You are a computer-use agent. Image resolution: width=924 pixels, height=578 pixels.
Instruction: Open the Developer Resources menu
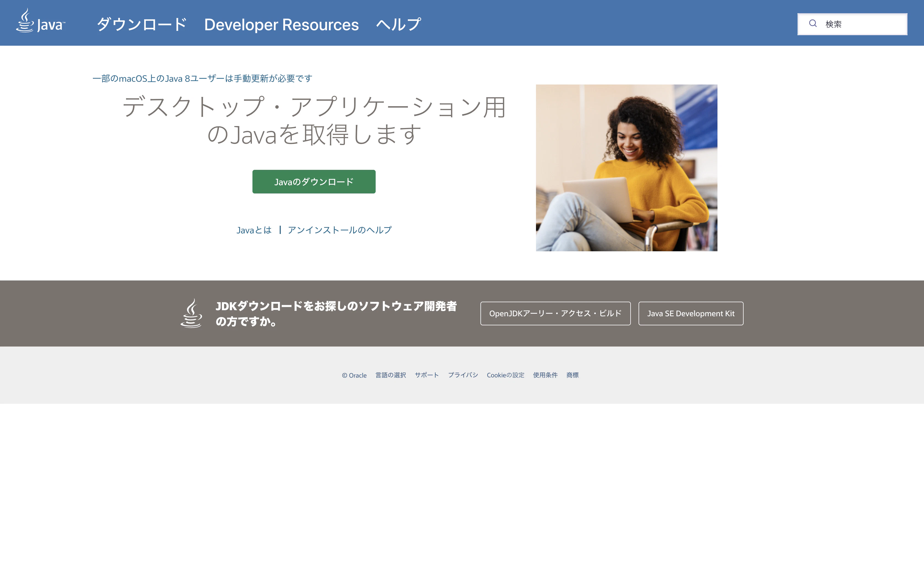tap(281, 24)
